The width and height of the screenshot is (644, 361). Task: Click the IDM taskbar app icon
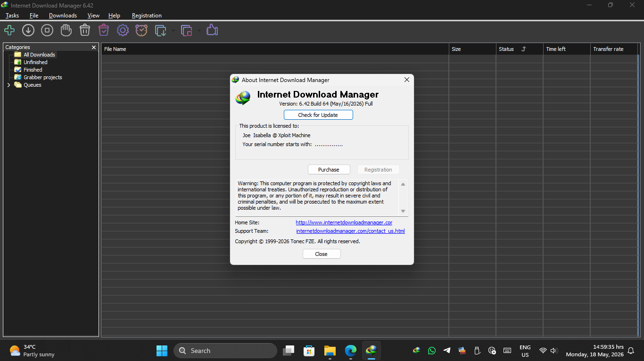pos(372,351)
